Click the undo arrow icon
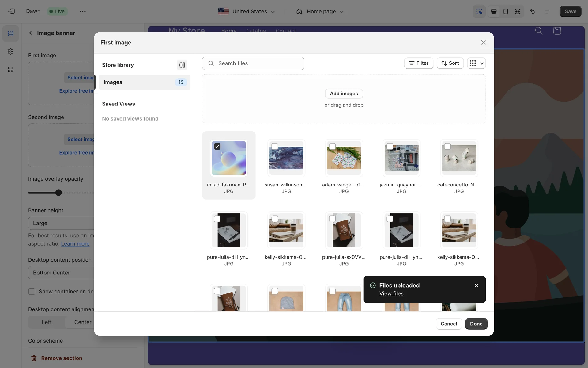Viewport: 588px width, 368px height. [x=532, y=11]
